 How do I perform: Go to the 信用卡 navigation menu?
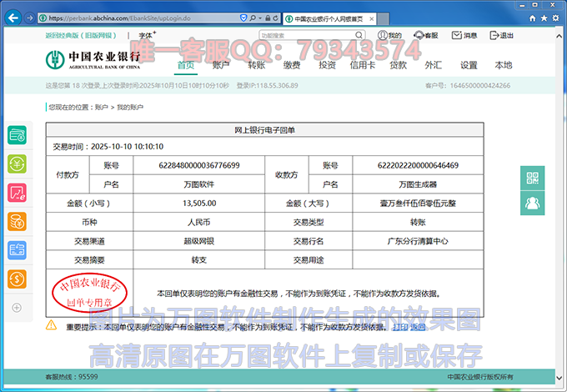[x=362, y=65]
